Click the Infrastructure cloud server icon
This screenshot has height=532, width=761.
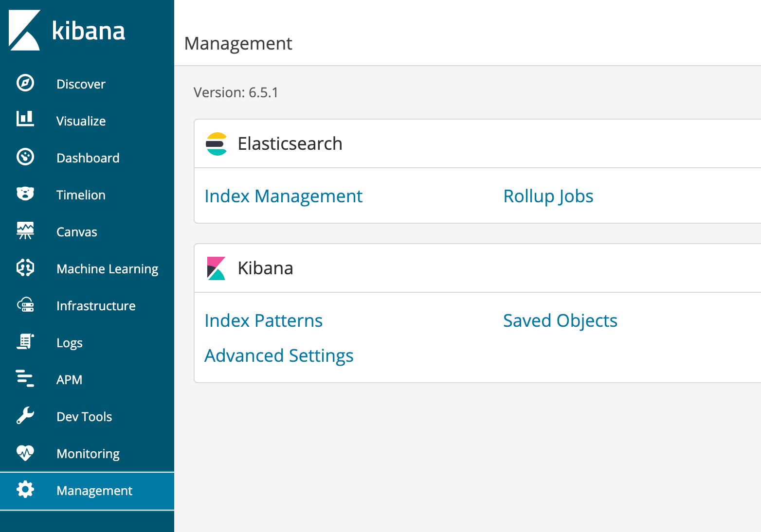[25, 305]
